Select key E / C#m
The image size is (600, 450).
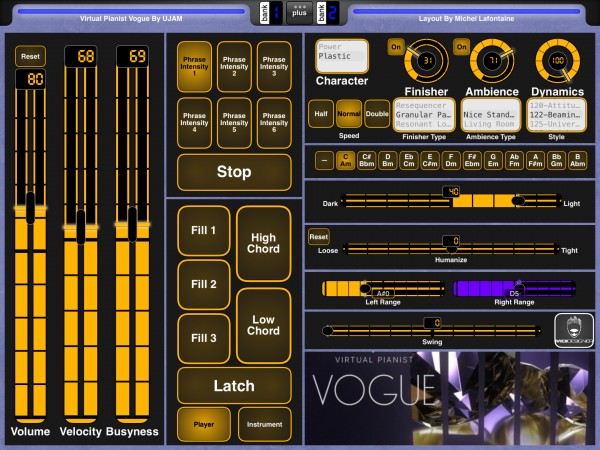tap(430, 160)
